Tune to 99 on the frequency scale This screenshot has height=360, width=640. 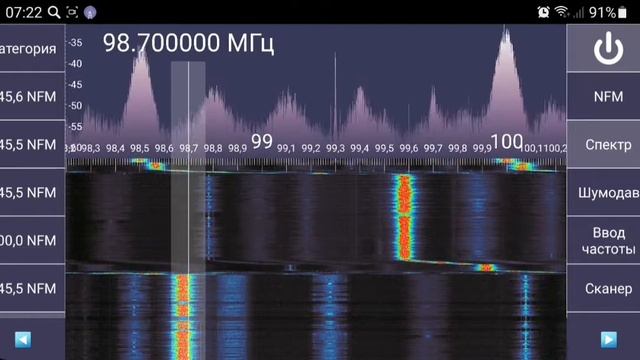(262, 142)
